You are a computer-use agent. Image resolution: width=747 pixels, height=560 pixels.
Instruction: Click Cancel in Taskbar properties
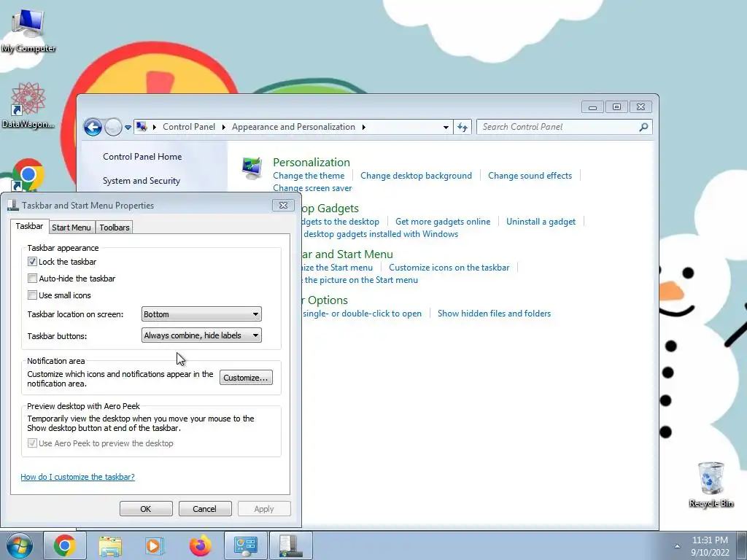tap(205, 508)
